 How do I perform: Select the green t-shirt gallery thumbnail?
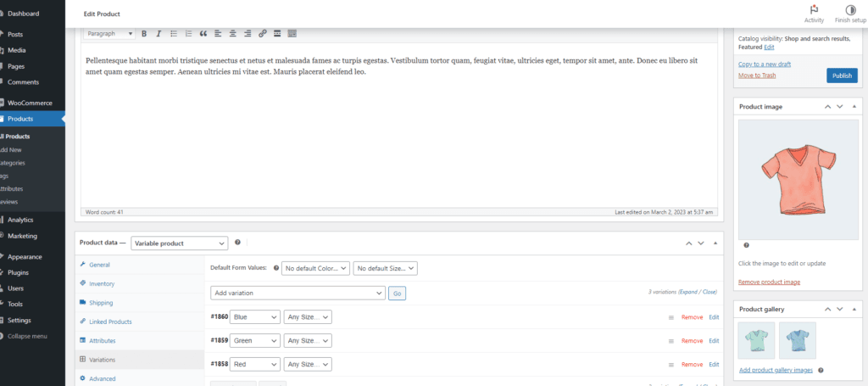pyautogui.click(x=756, y=340)
